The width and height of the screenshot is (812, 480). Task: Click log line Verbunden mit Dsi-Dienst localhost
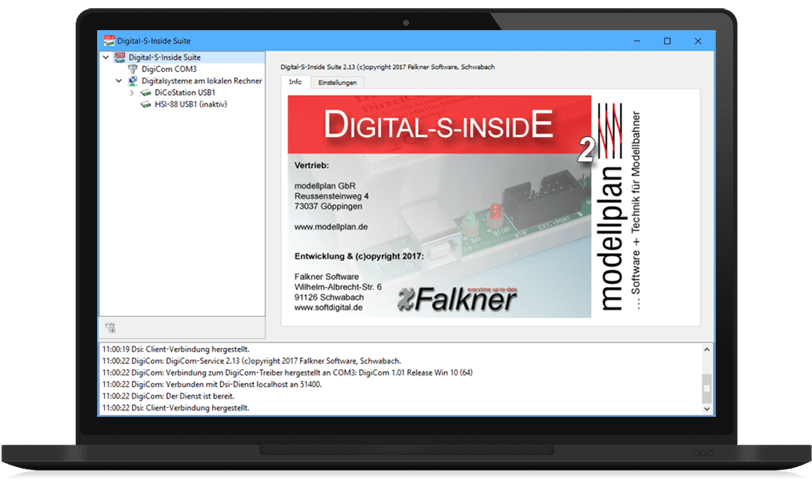coord(212,385)
